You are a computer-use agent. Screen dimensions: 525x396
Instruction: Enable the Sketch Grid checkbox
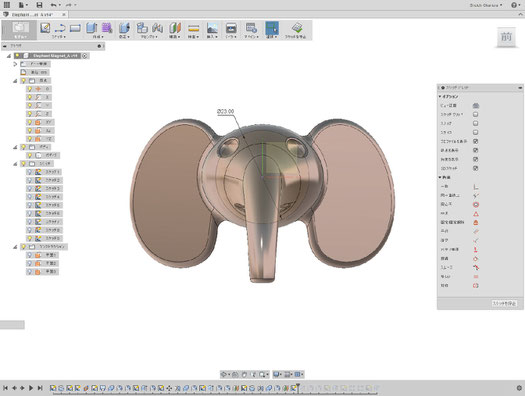point(475,114)
